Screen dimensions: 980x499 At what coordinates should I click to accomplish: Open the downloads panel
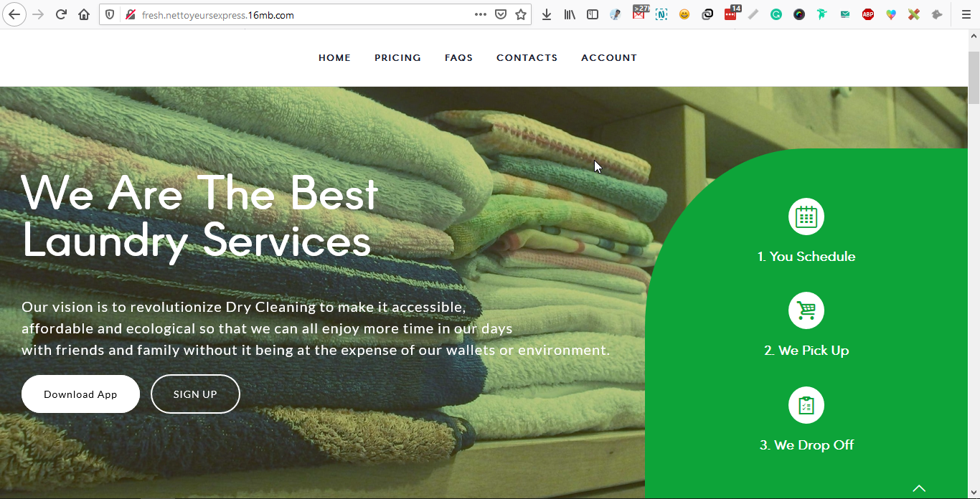547,14
